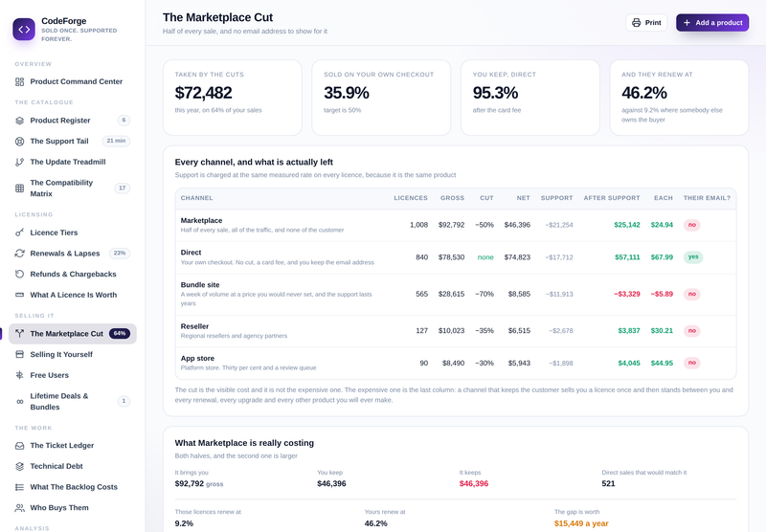Open The Ticket Ledger
766x532 pixels.
coord(73,446)
